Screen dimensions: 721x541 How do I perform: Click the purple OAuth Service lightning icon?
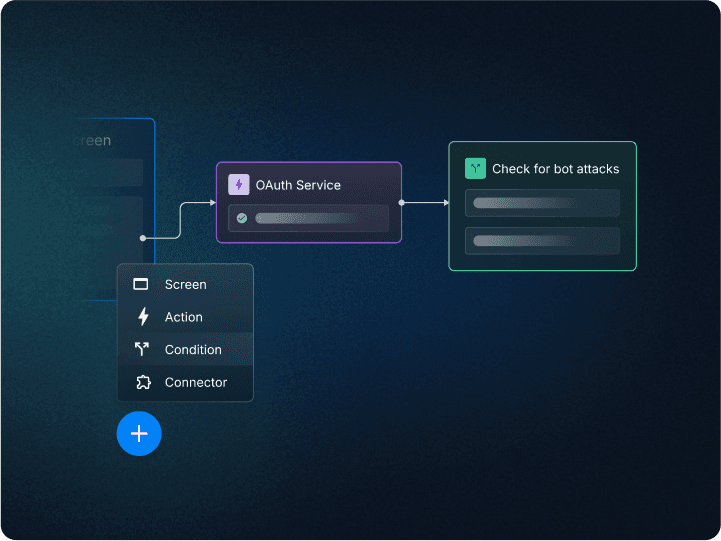tap(239, 185)
